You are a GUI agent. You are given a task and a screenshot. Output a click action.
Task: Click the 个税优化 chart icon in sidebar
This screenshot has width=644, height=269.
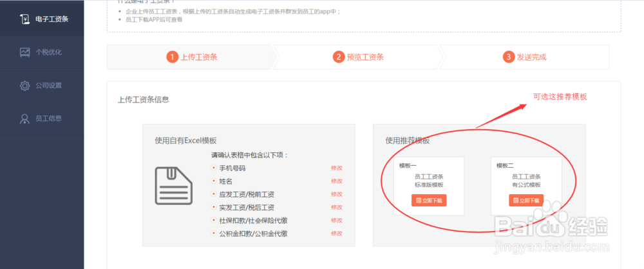tap(24, 52)
